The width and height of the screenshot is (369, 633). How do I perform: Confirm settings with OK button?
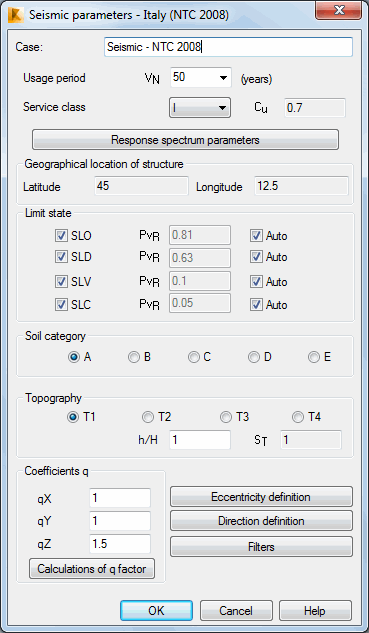pyautogui.click(x=156, y=611)
